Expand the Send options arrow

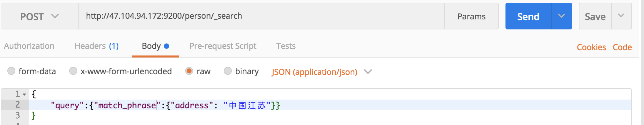point(562,16)
